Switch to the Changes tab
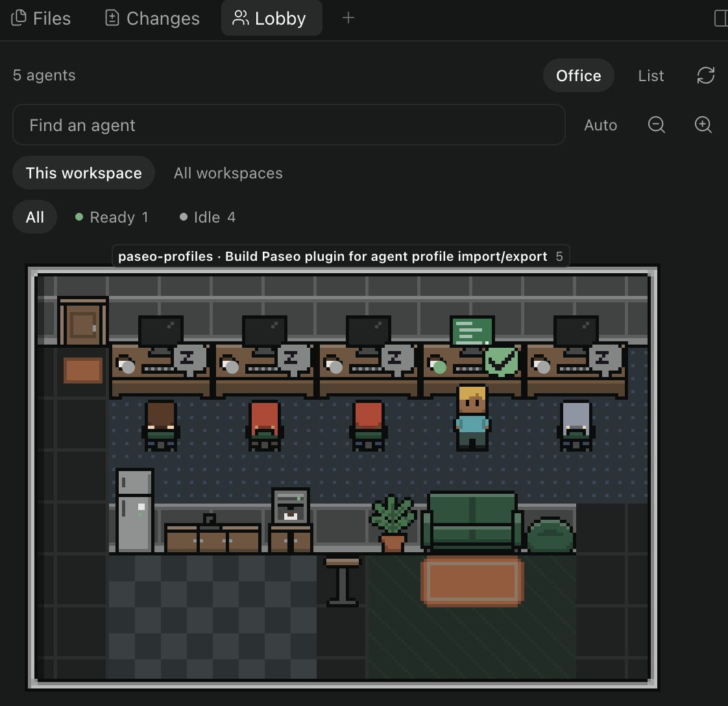The height and width of the screenshot is (706, 728). tap(152, 19)
